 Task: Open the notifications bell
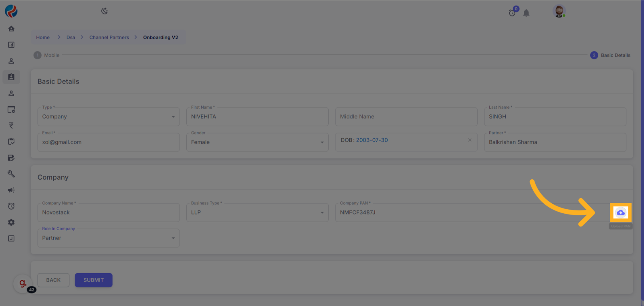coord(526,13)
